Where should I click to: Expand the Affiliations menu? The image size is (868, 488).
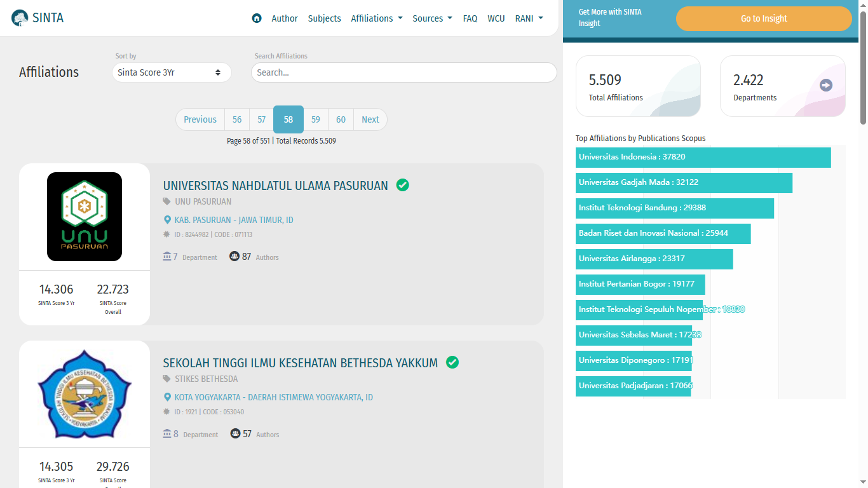tap(377, 18)
